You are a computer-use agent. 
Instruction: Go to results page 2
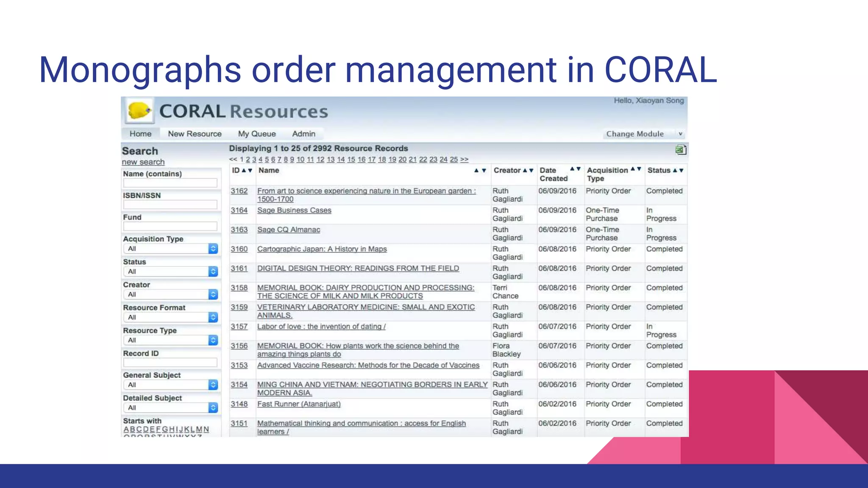pyautogui.click(x=248, y=160)
